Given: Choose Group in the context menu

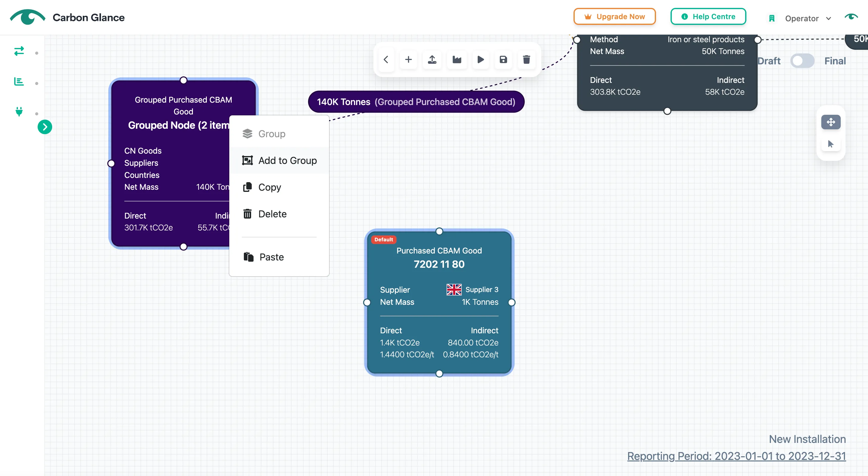Looking at the screenshot, I should (279, 134).
